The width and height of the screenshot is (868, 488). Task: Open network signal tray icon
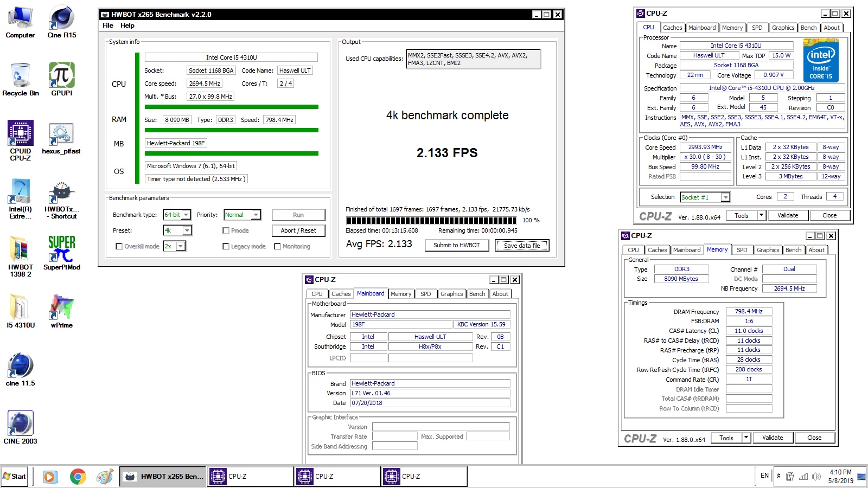pos(803,477)
